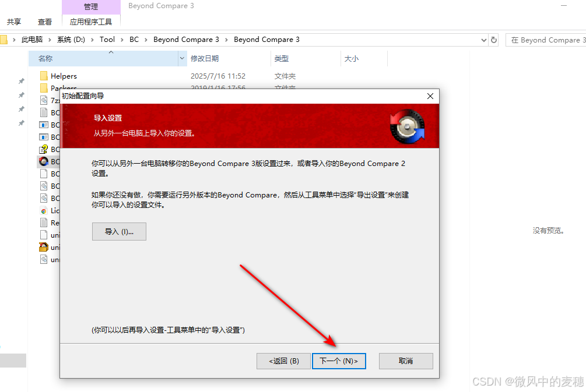Select the BC file with help question icon

pos(44,149)
